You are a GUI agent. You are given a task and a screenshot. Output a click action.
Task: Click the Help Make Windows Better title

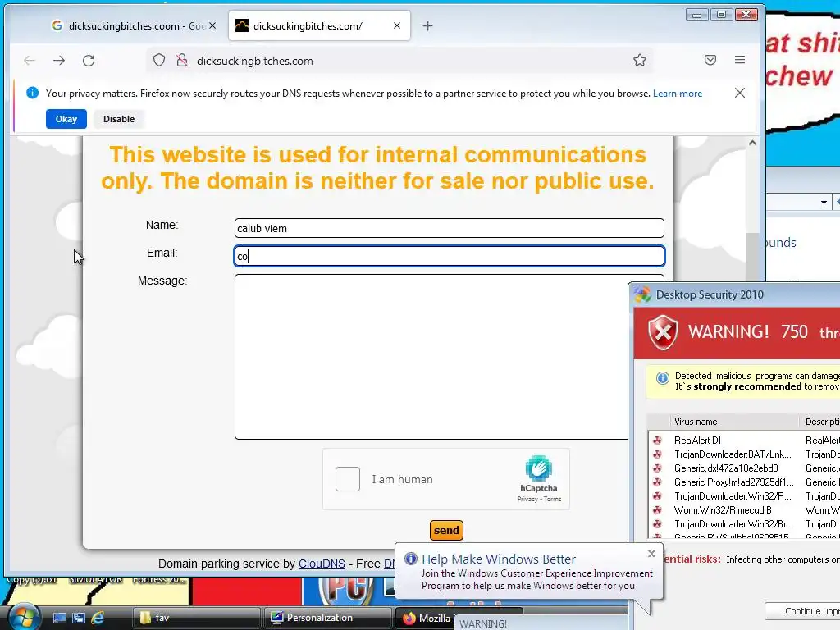tap(499, 559)
